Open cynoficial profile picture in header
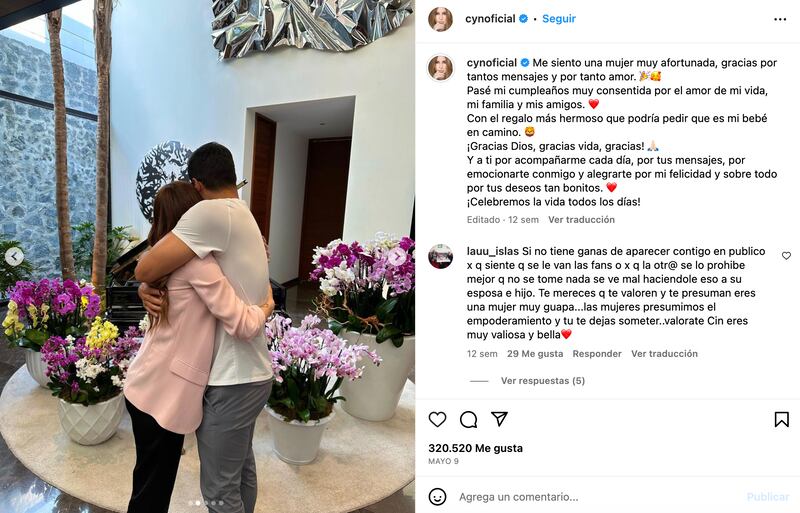Viewport: 800px width, 513px height. [440, 19]
